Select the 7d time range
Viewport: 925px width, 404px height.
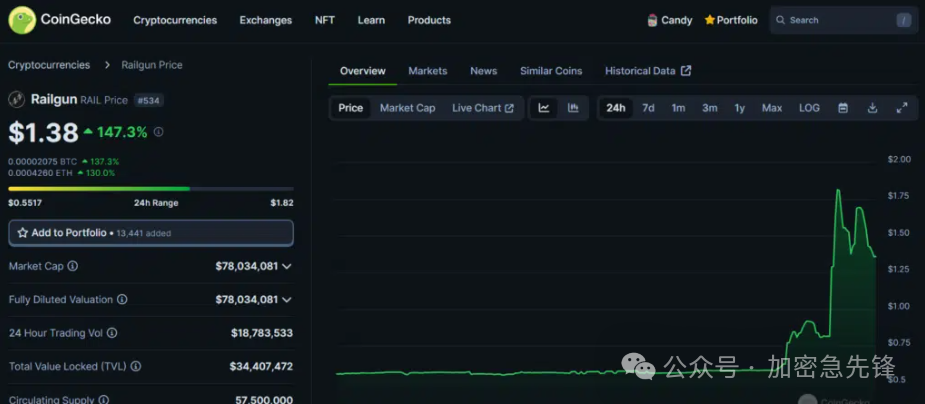click(648, 108)
